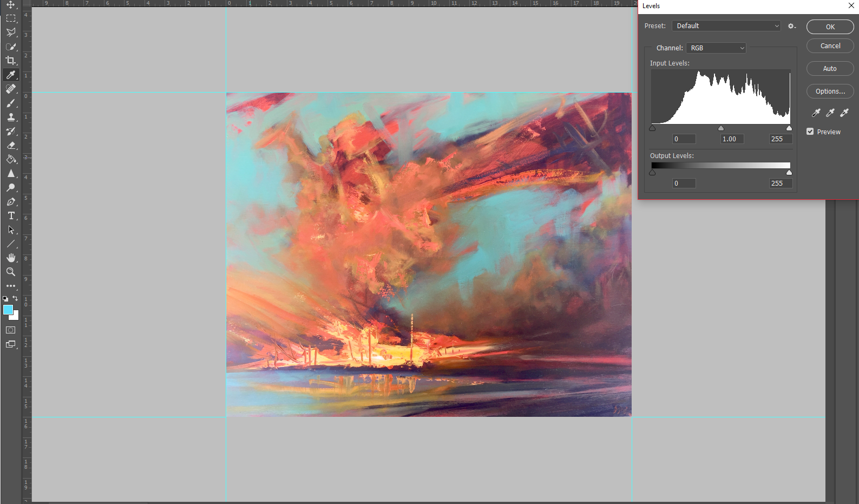Screen dimensions: 859x504
Task: Select the Pen tool
Action: coord(11,201)
